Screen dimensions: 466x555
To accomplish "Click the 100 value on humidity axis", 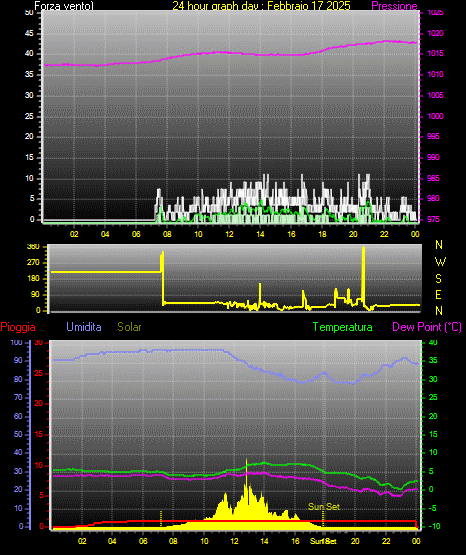I will pos(16,343).
